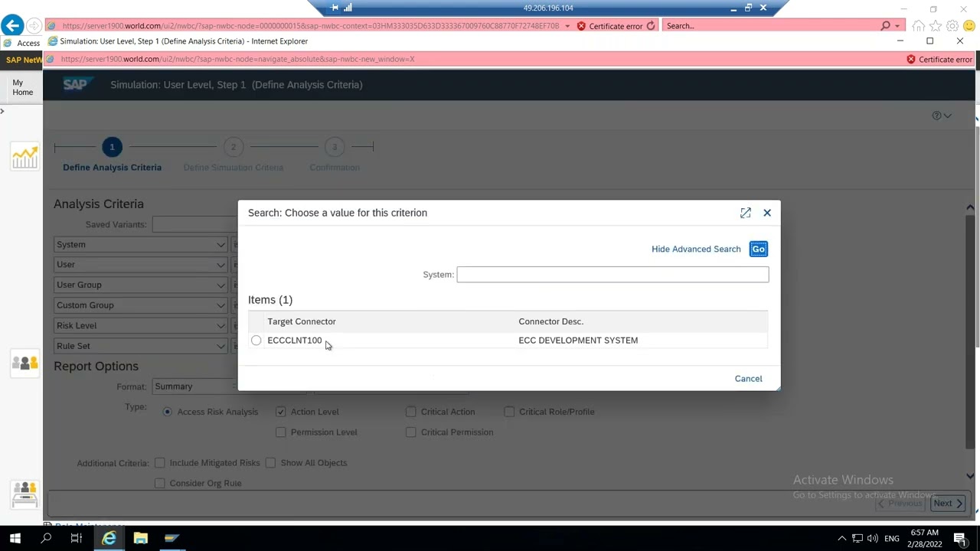Go to step 1 Define Analysis Criteria

pos(112,147)
